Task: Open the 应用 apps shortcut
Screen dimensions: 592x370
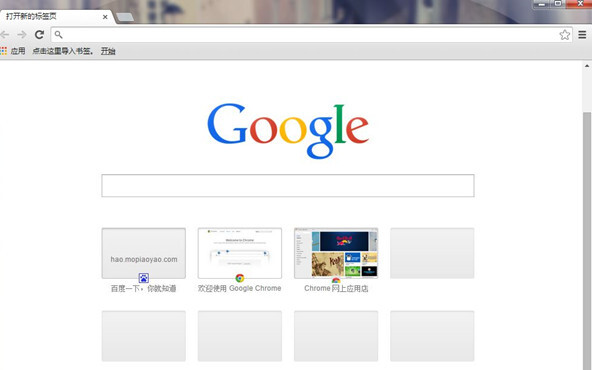Action: click(x=13, y=51)
